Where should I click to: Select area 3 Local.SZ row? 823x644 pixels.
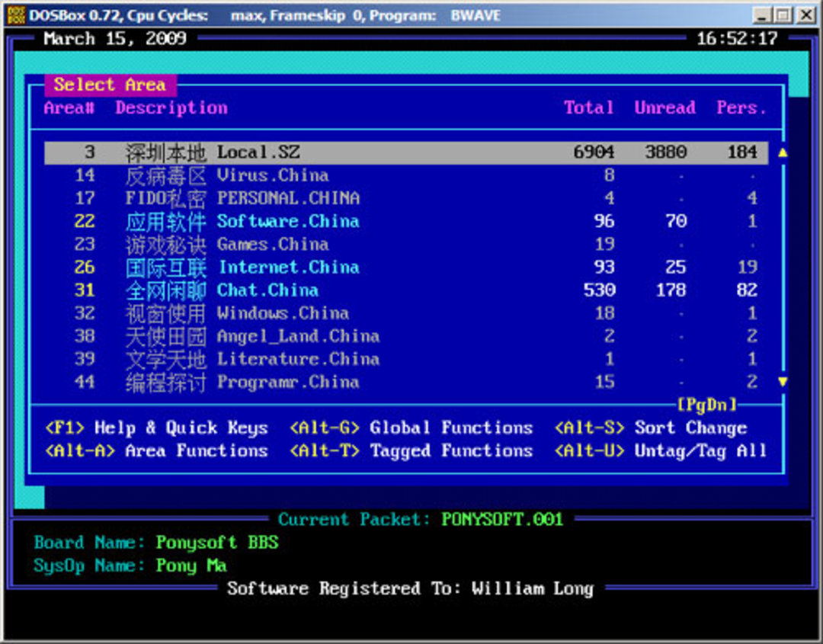pos(405,152)
